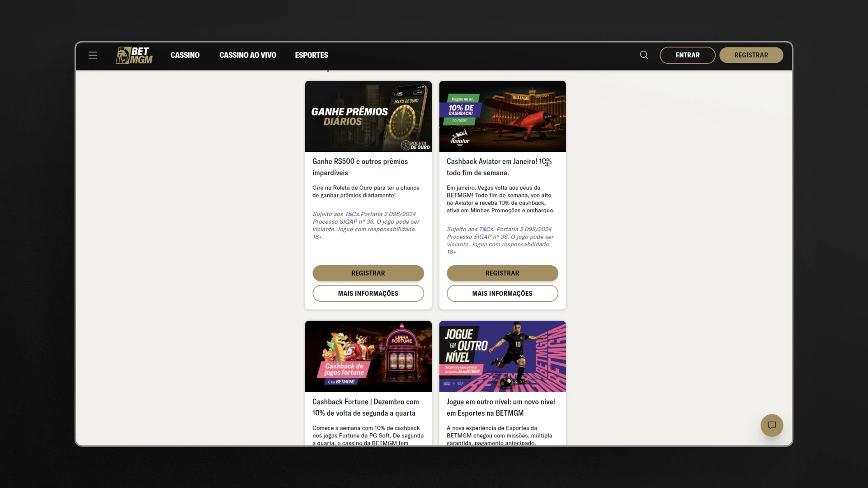Open the ESPORTES section

point(311,55)
